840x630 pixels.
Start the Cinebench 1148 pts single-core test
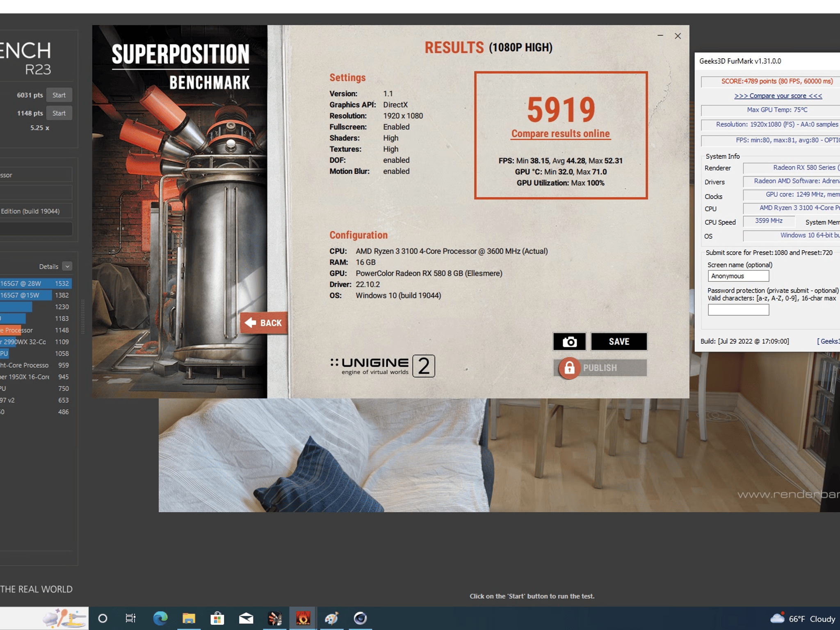point(59,113)
